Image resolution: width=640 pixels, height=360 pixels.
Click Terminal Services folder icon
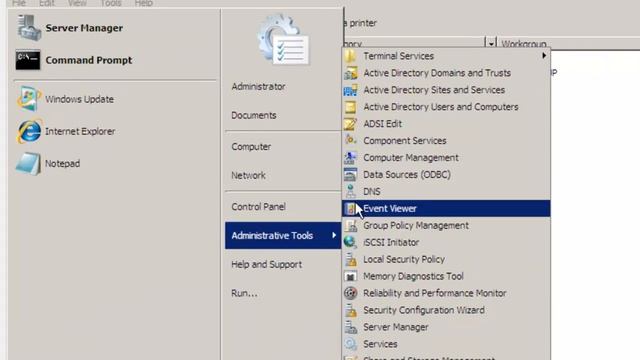click(x=350, y=56)
